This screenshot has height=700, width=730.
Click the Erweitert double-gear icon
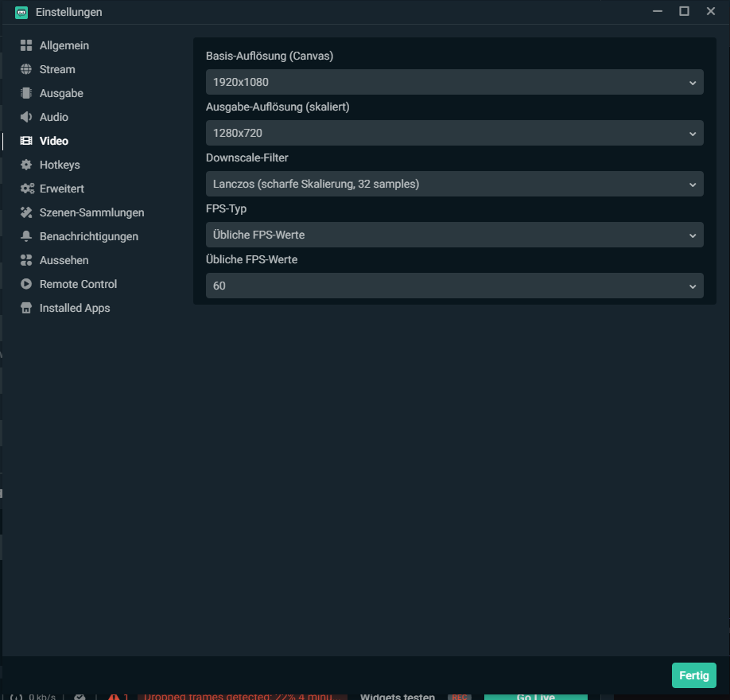pyautogui.click(x=26, y=189)
